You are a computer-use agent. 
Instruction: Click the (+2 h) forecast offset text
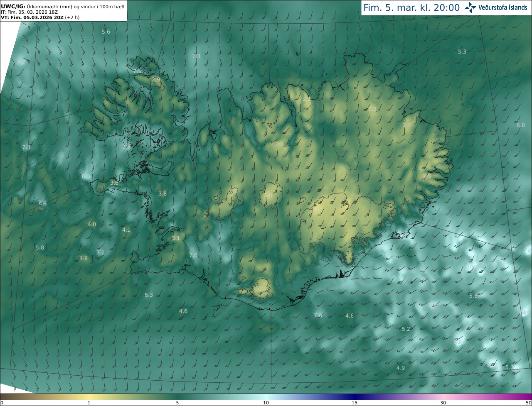(72, 17)
